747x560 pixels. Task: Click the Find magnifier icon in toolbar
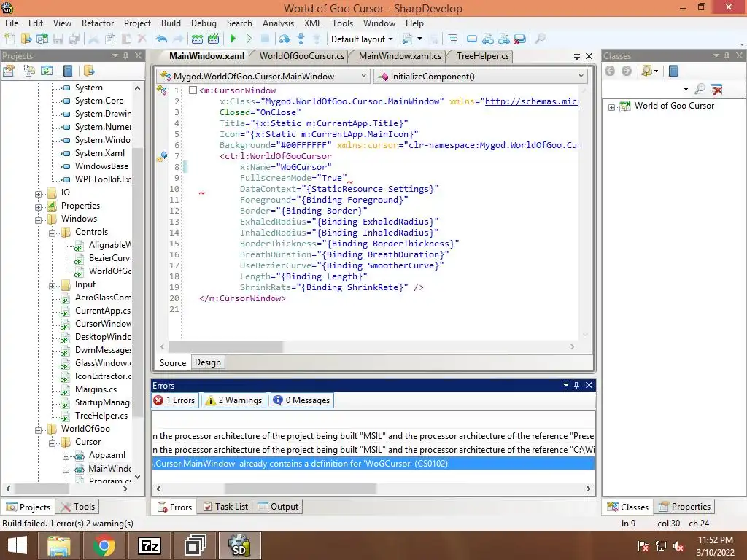point(541,39)
